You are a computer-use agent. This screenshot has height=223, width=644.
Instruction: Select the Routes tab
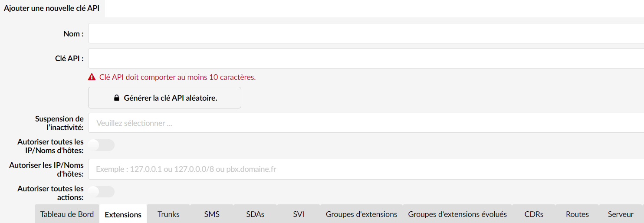[x=577, y=214]
